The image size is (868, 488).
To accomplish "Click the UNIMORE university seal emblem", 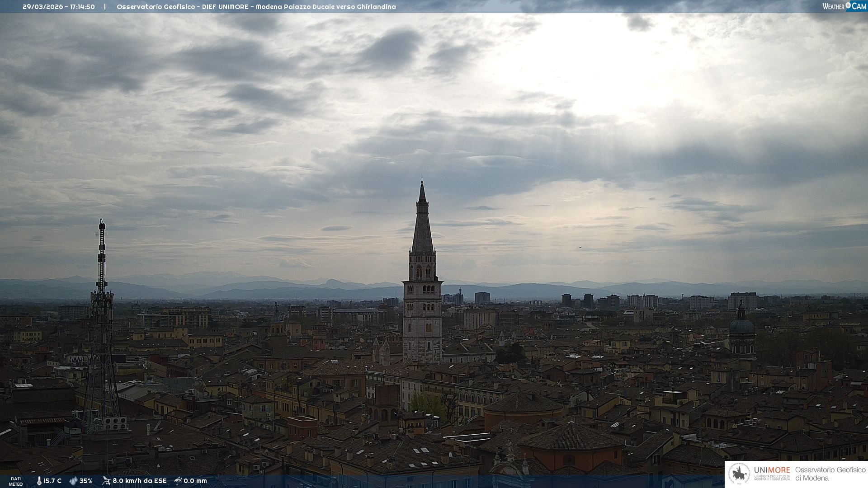I will 739,474.
